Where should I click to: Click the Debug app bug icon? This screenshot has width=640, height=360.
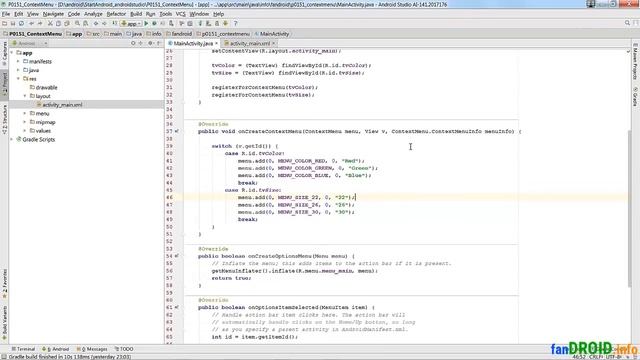(x=154, y=24)
